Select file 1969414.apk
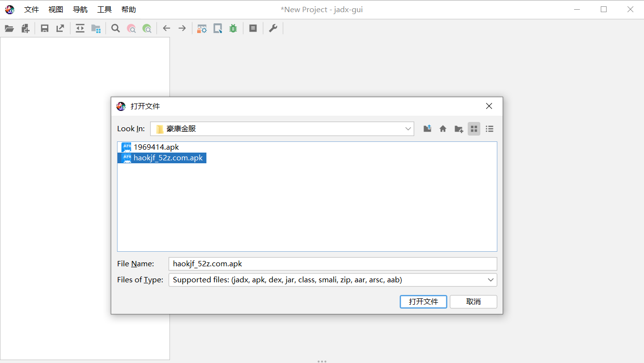Image resolution: width=644 pixels, height=363 pixels. (x=151, y=147)
